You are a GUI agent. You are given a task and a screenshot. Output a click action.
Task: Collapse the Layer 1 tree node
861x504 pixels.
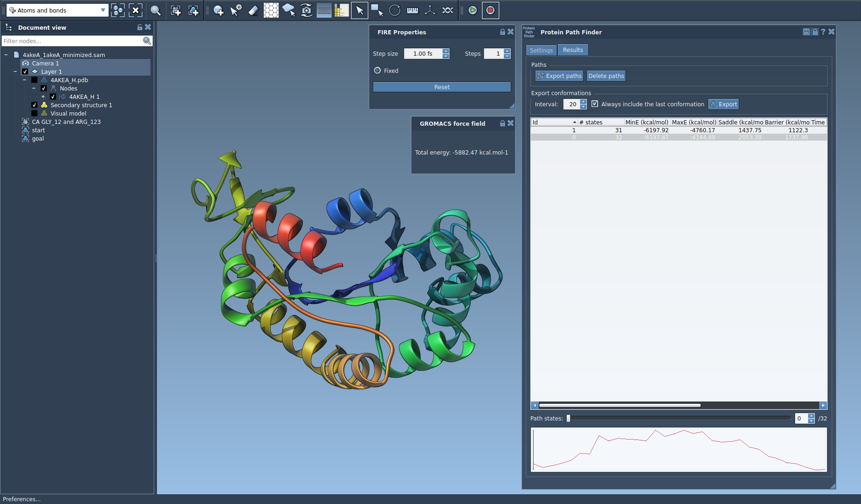(15, 72)
